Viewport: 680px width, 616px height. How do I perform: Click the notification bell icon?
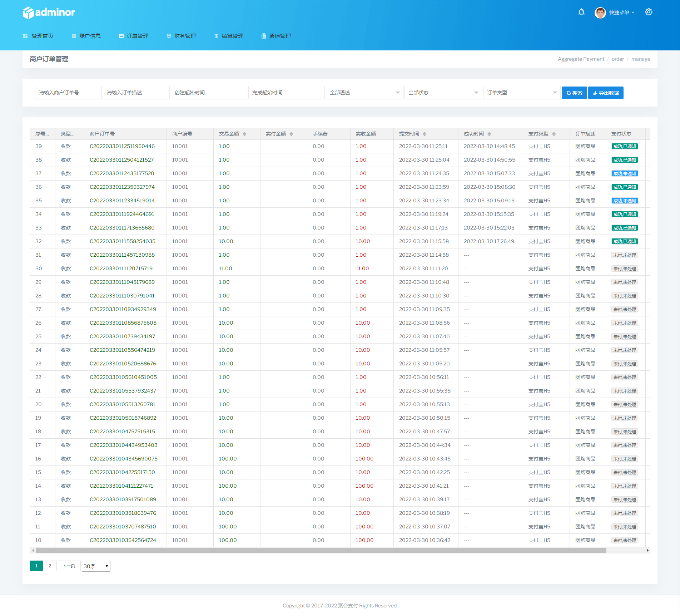click(581, 12)
